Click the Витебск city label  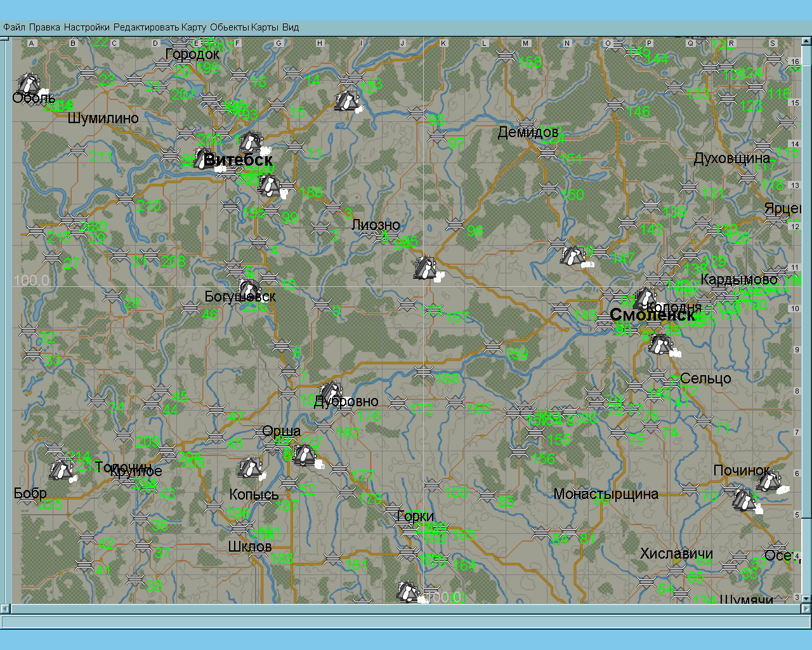(238, 160)
